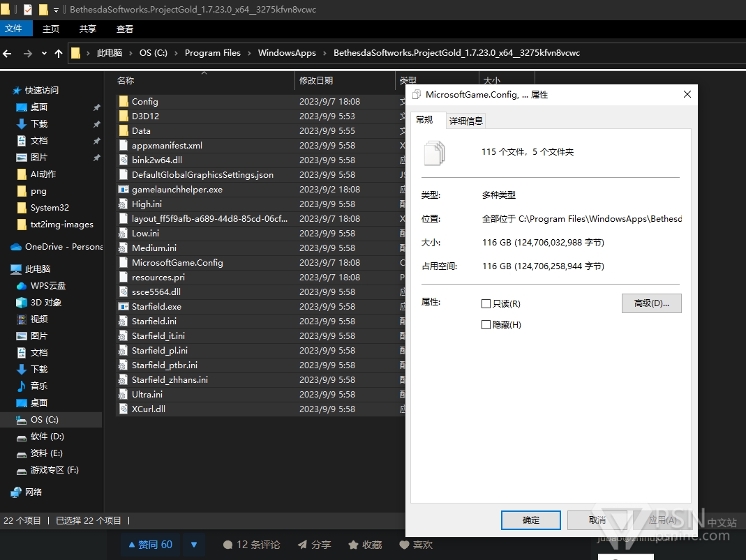Click the 游戏专区 (F:) drive icon

pyautogui.click(x=22, y=471)
